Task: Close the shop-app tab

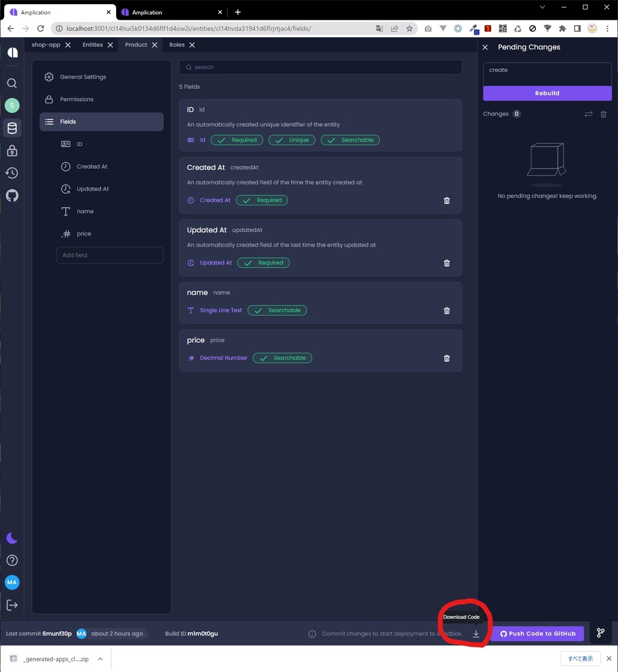Action: click(x=68, y=45)
